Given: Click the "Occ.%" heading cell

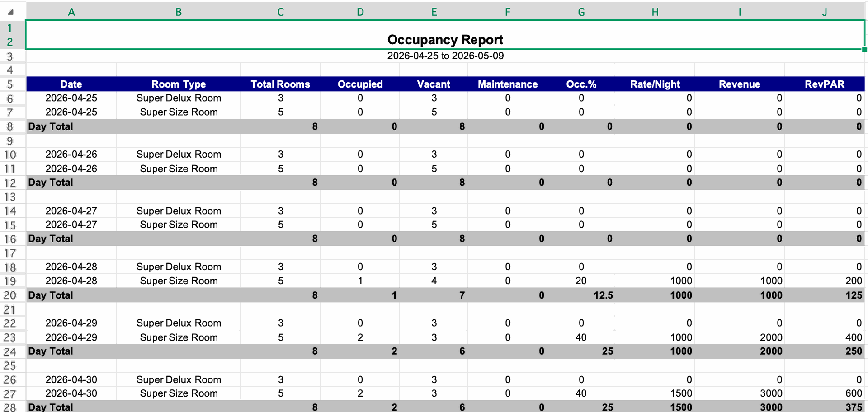Looking at the screenshot, I should point(581,84).
